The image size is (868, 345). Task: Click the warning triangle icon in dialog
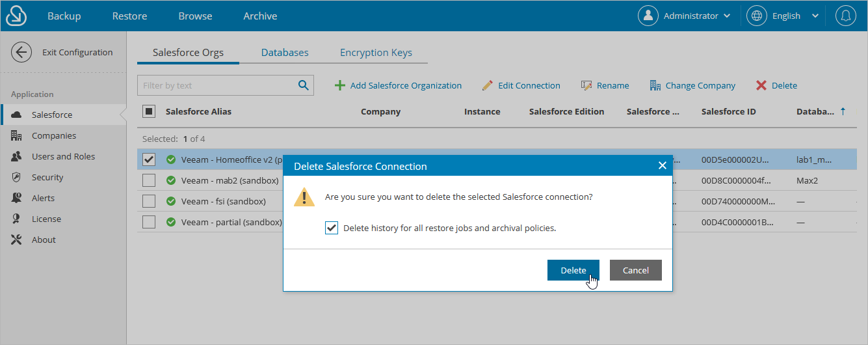tap(304, 197)
